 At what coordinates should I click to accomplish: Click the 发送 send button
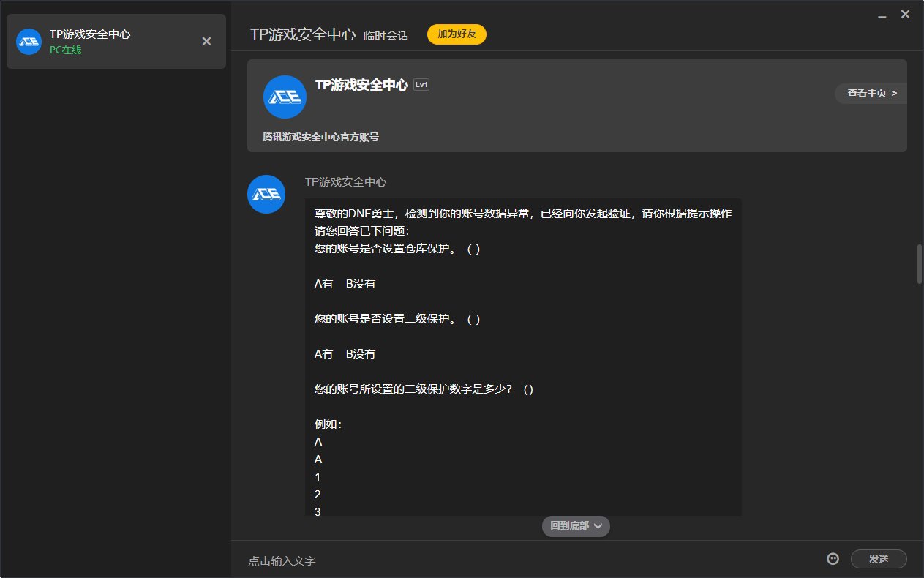tap(879, 559)
